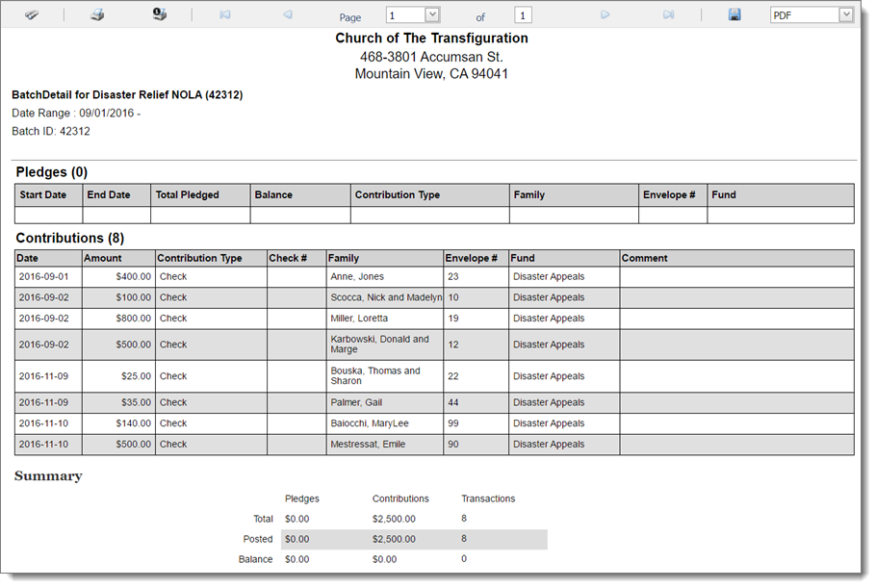This screenshot has height=588, width=876.
Task: Open the PDF export format dropdown
Action: (846, 15)
